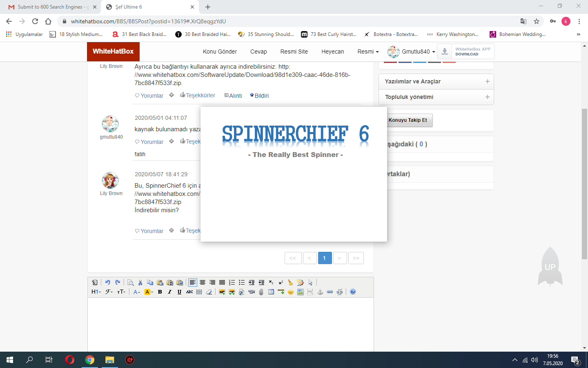Click the rocket UP scroll-to-top icon

click(550, 267)
